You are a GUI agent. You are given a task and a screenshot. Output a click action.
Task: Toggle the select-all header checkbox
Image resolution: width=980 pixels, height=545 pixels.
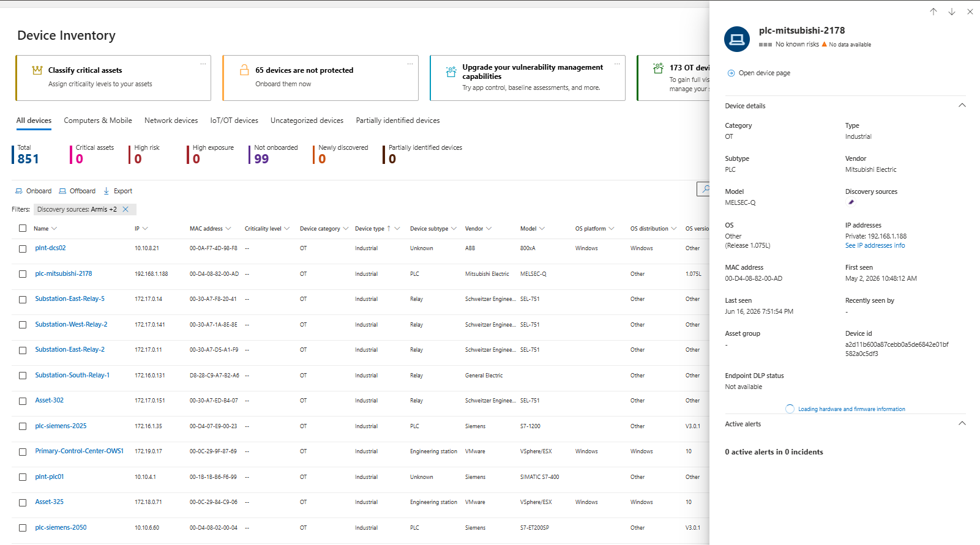pyautogui.click(x=23, y=228)
